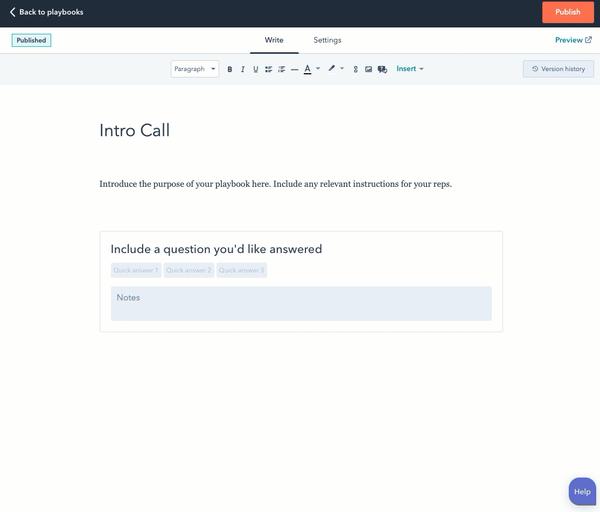The width and height of the screenshot is (600, 512).
Task: Expand the text color dropdown arrow
Action: [x=317, y=69]
